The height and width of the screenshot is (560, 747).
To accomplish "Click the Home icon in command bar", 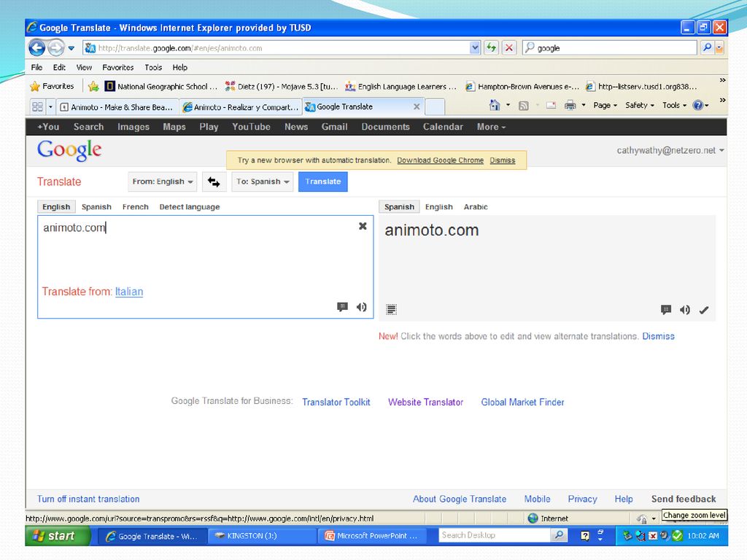I will click(495, 105).
